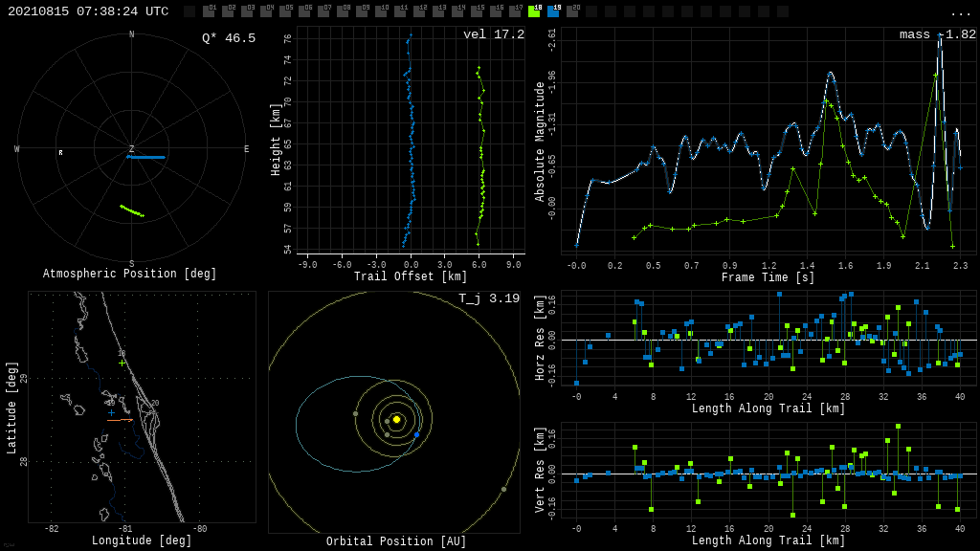
Task: Click camera box labeled 20
Action: click(572, 11)
